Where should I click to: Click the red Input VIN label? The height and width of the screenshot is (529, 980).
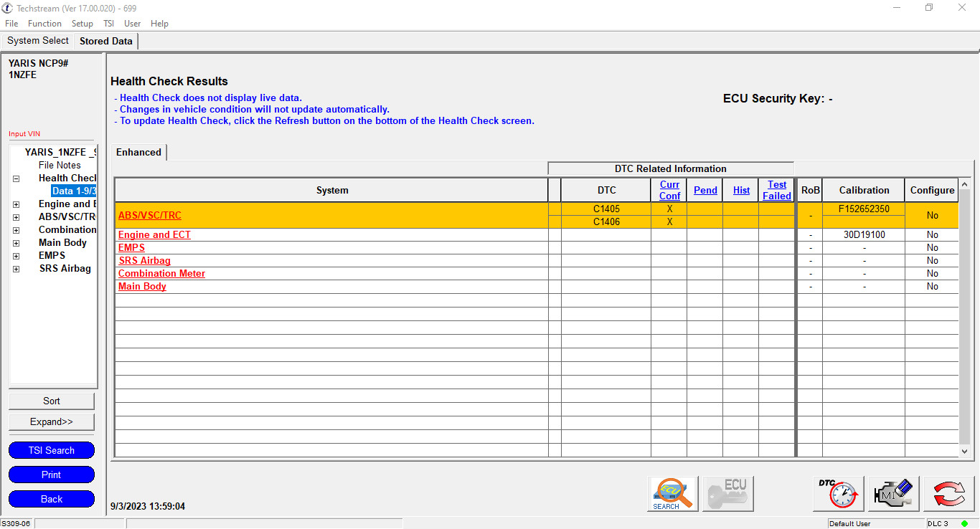pyautogui.click(x=24, y=134)
